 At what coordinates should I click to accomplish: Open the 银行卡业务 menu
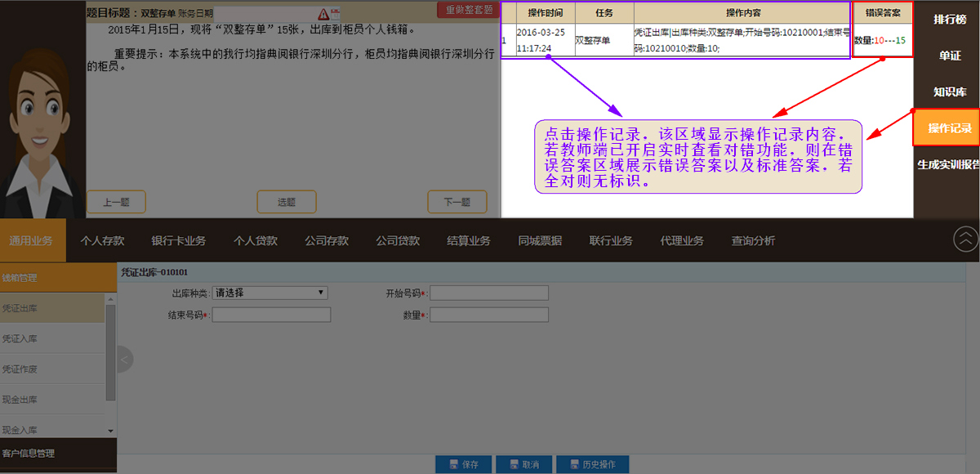pyautogui.click(x=178, y=240)
